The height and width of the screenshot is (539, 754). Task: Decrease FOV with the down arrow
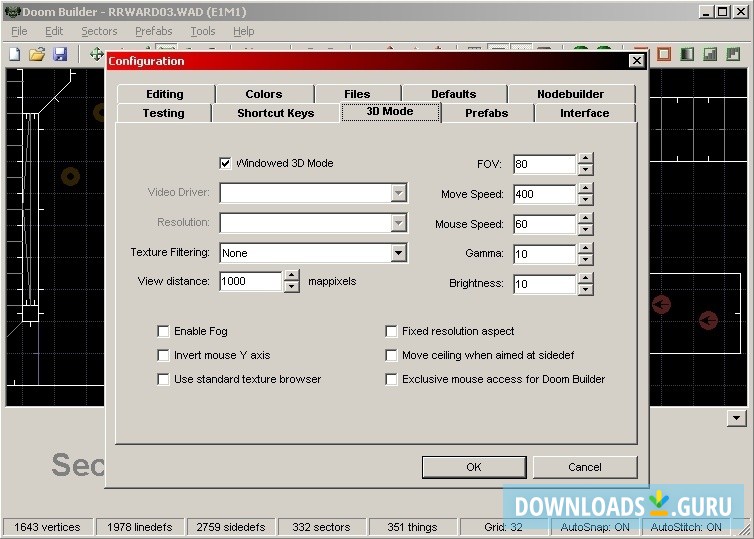point(585,170)
